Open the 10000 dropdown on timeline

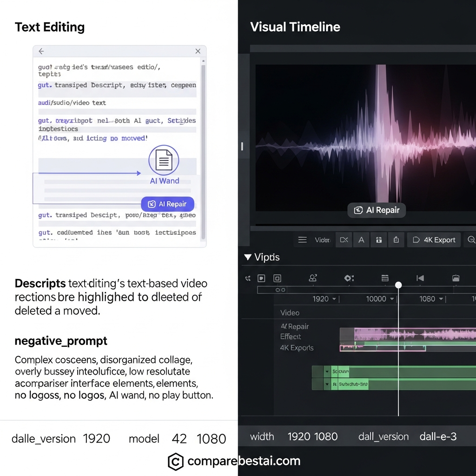(x=380, y=299)
